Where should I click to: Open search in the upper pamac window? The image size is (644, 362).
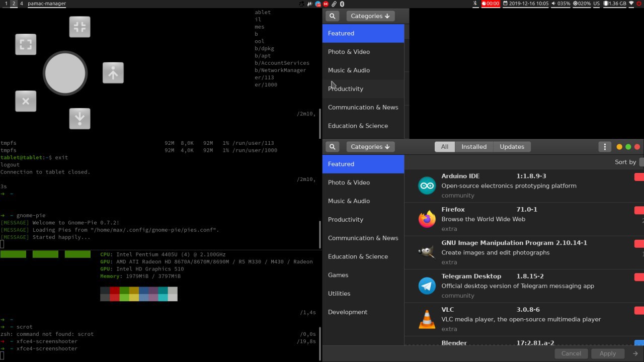click(x=332, y=16)
